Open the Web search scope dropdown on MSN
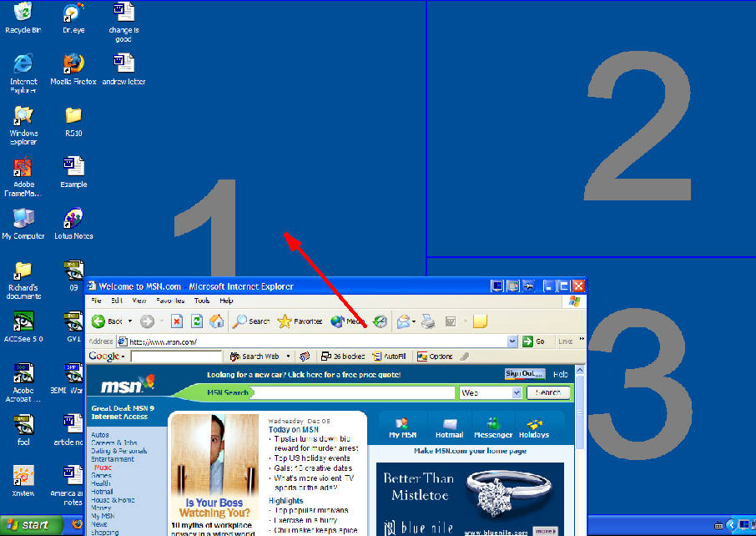This screenshot has height=536, width=756. (x=517, y=392)
